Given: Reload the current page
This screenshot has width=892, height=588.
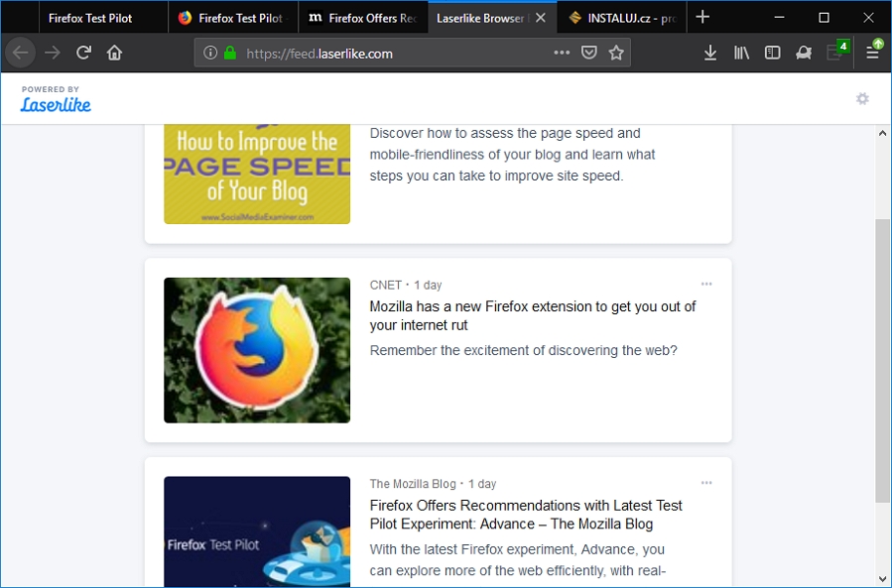Looking at the screenshot, I should tap(84, 53).
